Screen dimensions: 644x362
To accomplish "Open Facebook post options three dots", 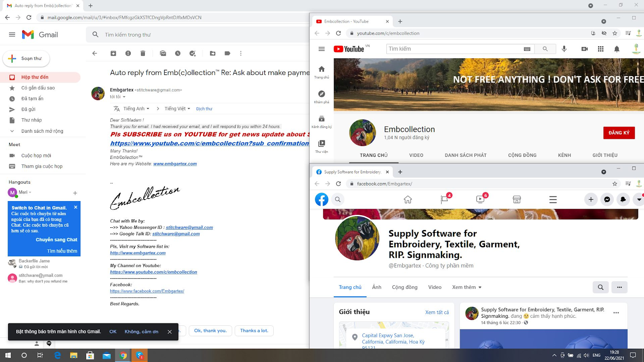I will 616,313.
